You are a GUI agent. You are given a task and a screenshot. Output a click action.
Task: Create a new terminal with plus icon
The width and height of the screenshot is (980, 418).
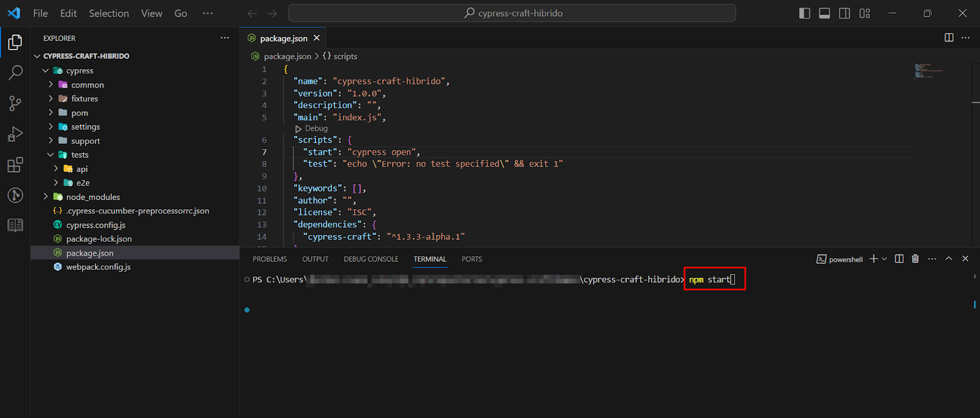(x=874, y=259)
